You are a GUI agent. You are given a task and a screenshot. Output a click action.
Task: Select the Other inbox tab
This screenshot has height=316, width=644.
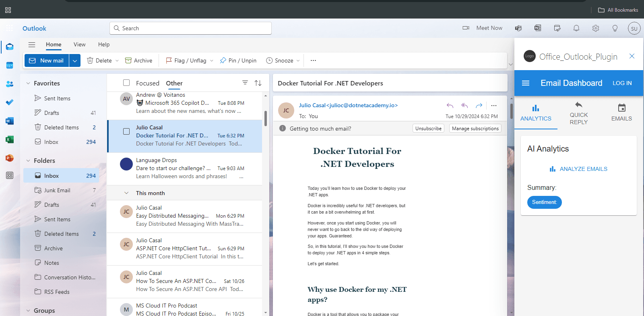(174, 83)
